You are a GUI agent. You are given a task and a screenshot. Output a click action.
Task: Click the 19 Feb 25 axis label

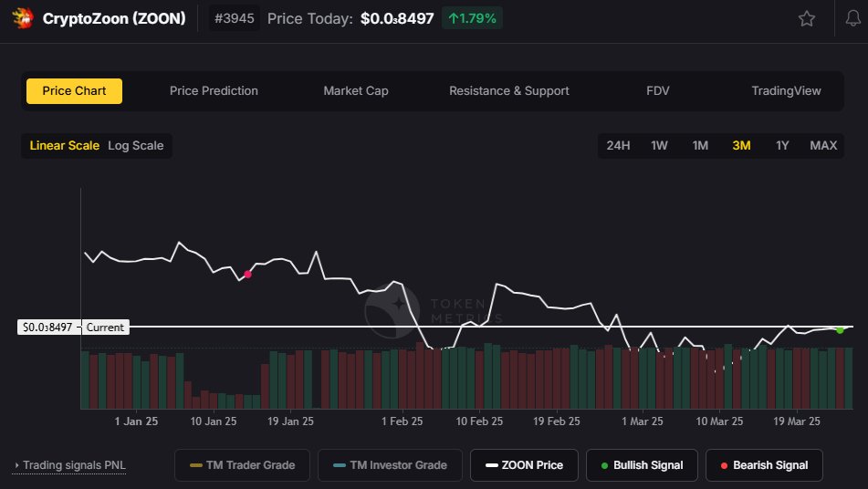[x=557, y=421]
